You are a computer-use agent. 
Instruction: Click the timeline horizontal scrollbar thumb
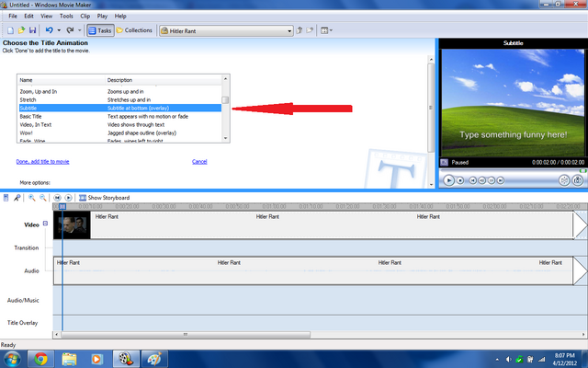click(186, 334)
